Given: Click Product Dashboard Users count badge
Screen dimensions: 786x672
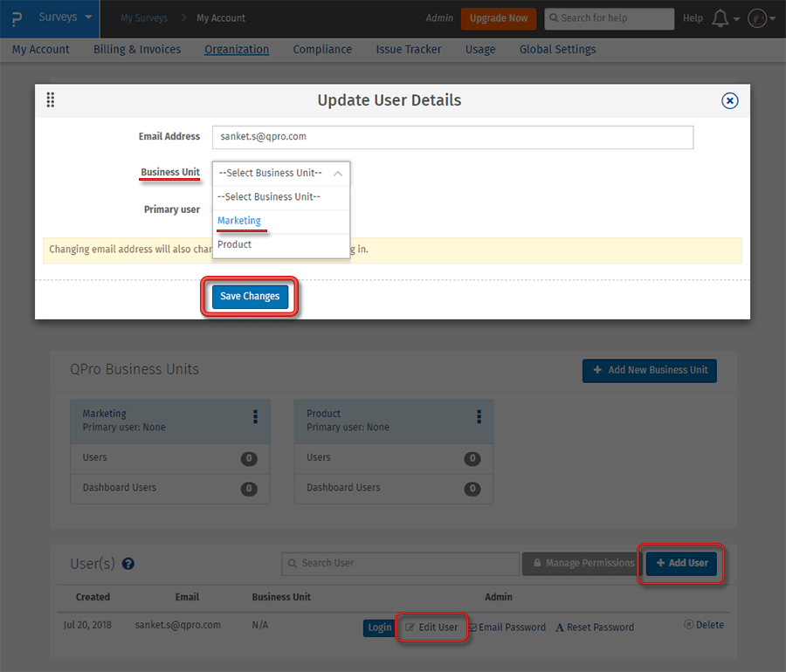Looking at the screenshot, I should pos(472,489).
